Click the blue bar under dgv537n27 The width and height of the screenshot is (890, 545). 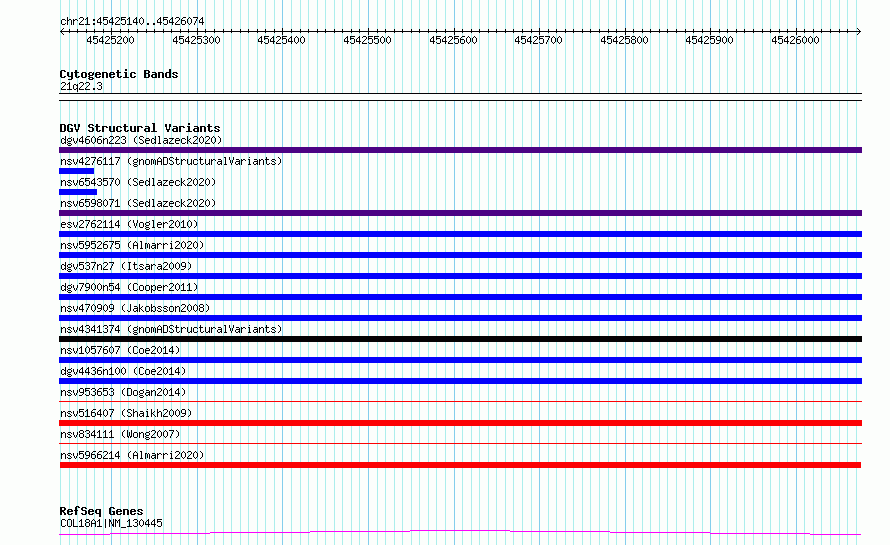click(x=460, y=276)
